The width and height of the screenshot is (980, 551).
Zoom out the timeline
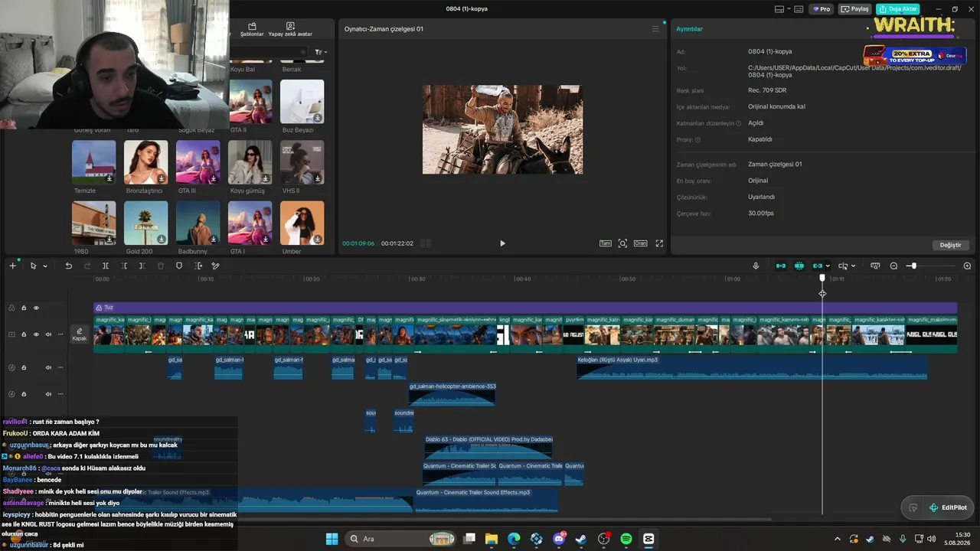point(893,266)
